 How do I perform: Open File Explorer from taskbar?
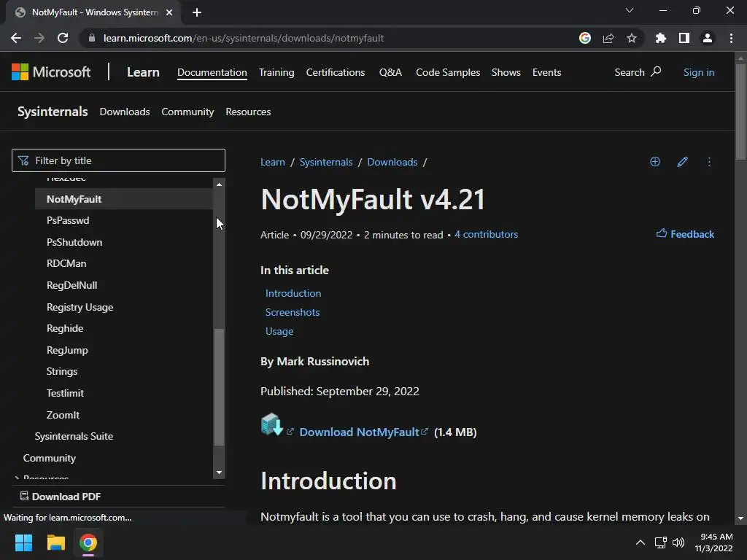click(x=55, y=542)
